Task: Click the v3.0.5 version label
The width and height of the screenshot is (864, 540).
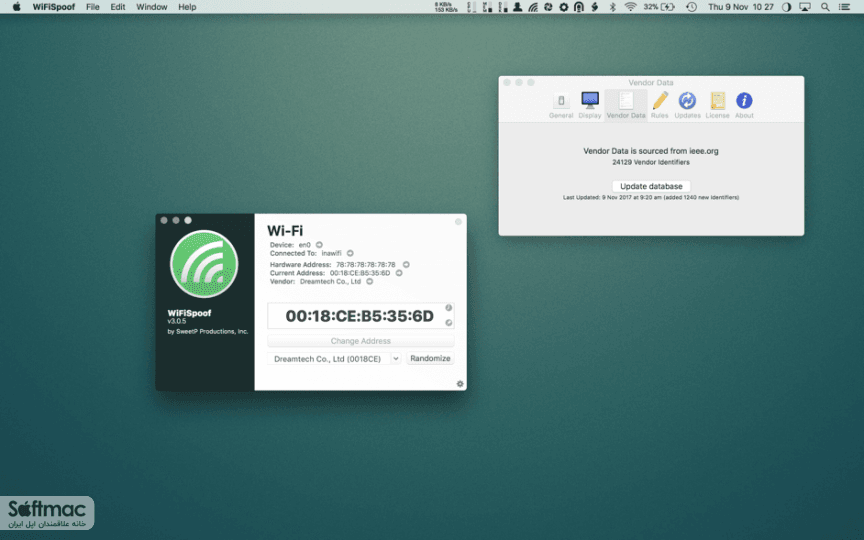Action: 177,321
